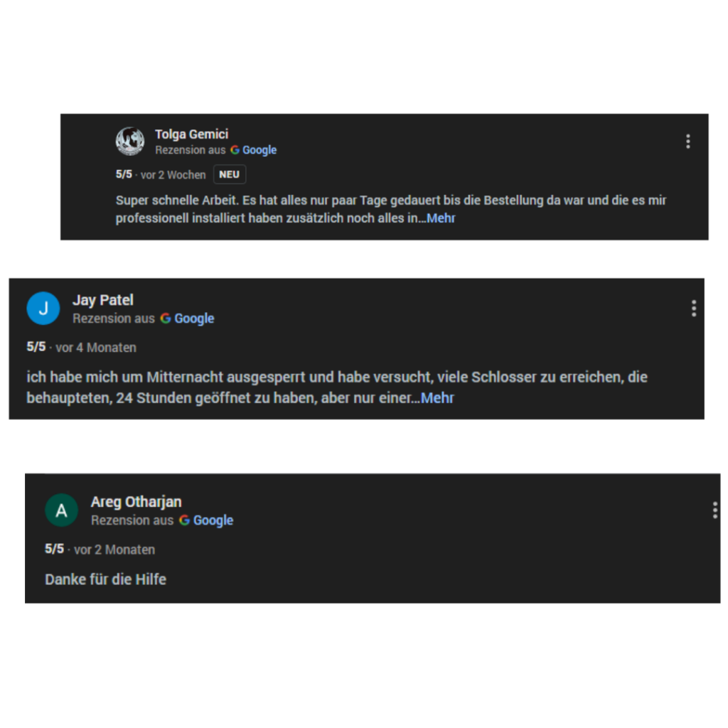Open Areg Otharjan review three-dot menu
This screenshot has width=728, height=728.
pyautogui.click(x=714, y=510)
